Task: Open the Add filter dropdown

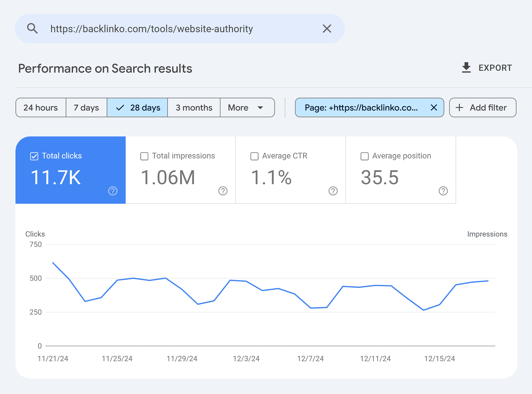Action: tap(482, 107)
